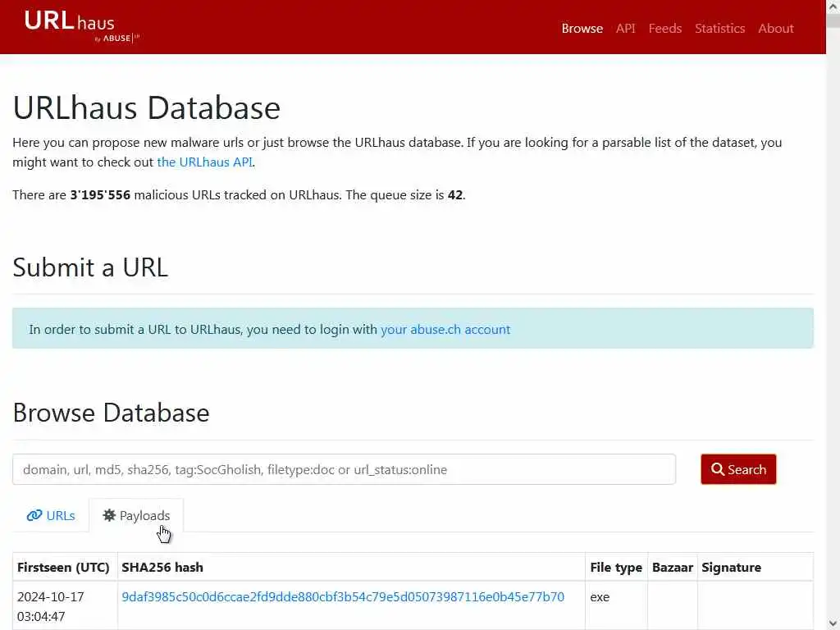
Task: Switch to the URLs tab
Action: point(51,515)
